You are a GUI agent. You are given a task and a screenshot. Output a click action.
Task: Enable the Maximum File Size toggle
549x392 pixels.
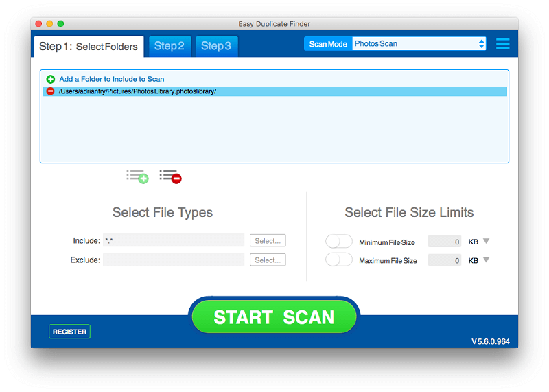[338, 260]
